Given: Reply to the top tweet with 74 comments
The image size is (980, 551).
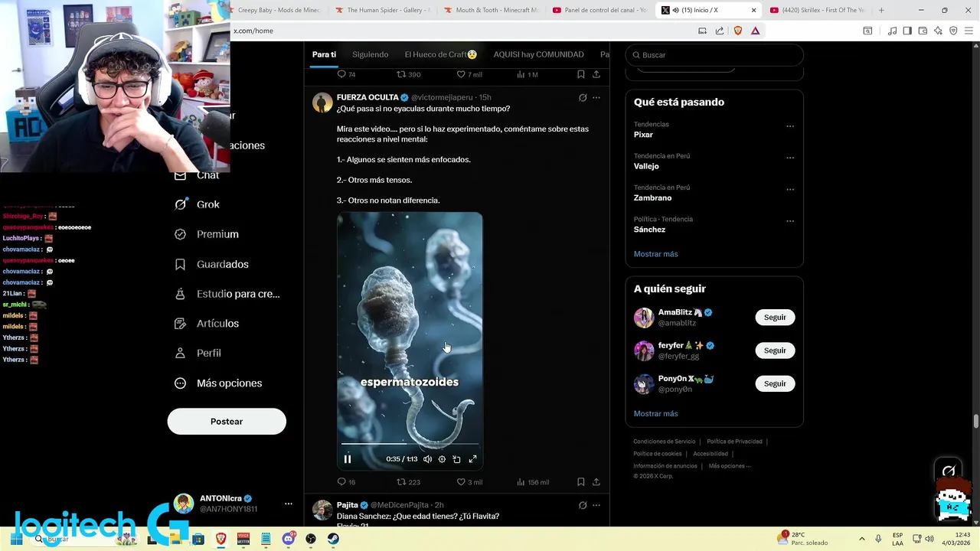Looking at the screenshot, I should coord(341,74).
